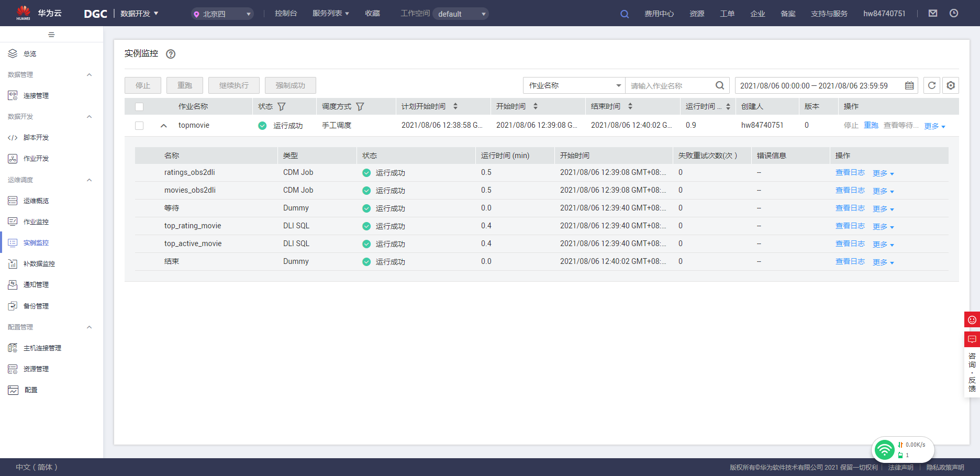Click the 重跑 link for topmovie
Viewport: 980px width, 476px height.
pyautogui.click(x=871, y=125)
